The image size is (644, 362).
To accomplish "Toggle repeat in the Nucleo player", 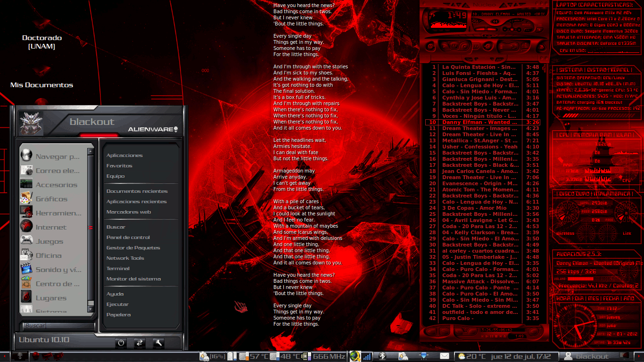I will coord(525,46).
